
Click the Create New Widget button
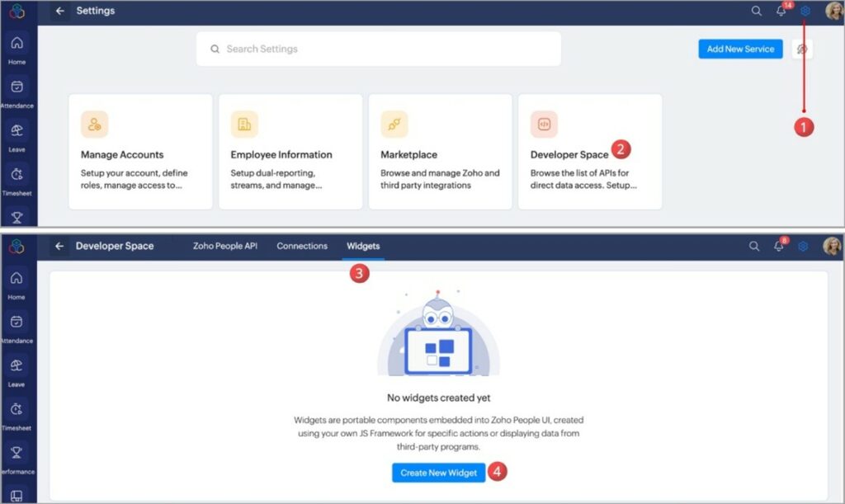(x=438, y=473)
